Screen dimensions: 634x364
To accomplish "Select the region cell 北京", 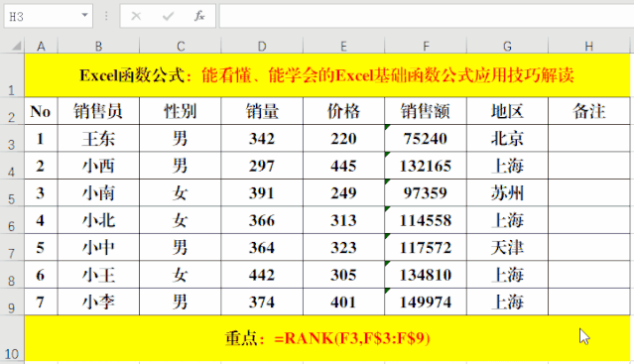I will coord(507,139).
